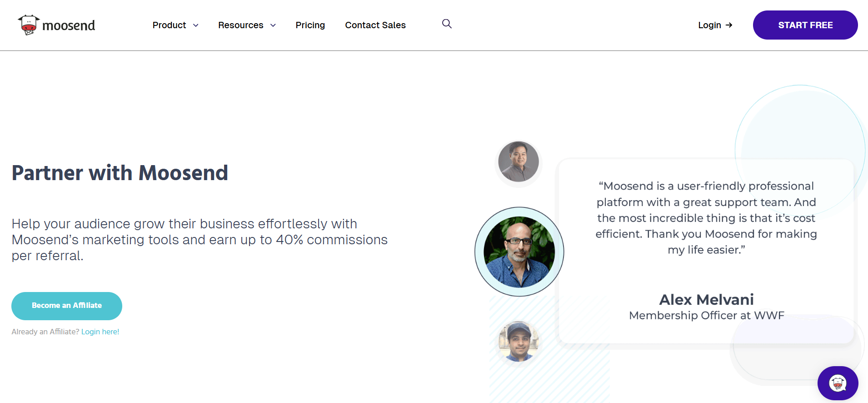Click the Moosend cow logo
Image resolution: width=868 pixels, height=403 pixels.
tap(29, 25)
